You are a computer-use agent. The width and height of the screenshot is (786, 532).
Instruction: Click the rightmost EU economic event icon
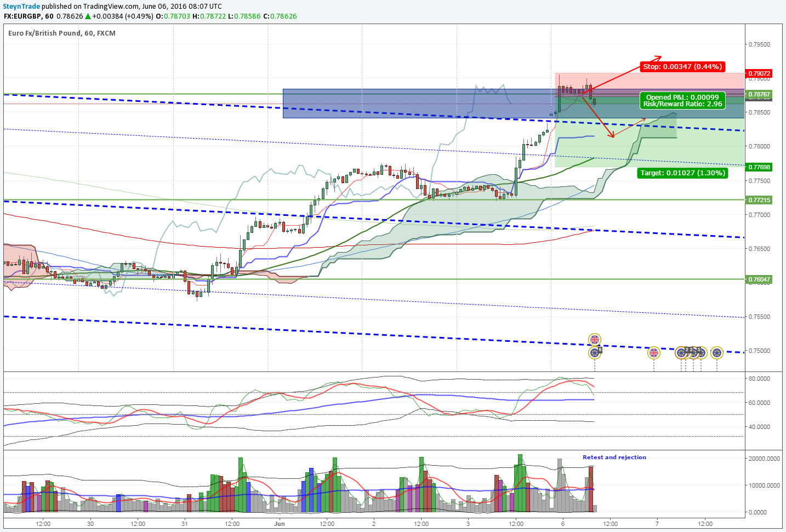click(x=716, y=353)
